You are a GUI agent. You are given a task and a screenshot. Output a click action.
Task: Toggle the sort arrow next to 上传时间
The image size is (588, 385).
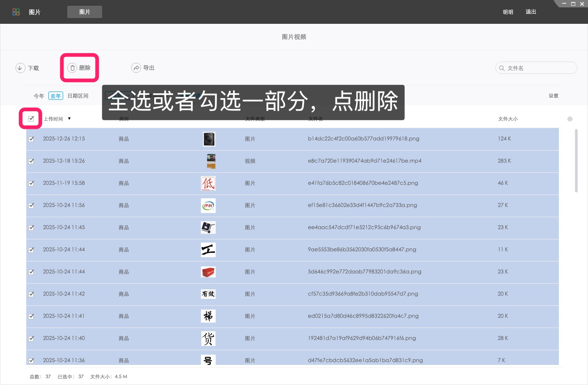coord(69,119)
